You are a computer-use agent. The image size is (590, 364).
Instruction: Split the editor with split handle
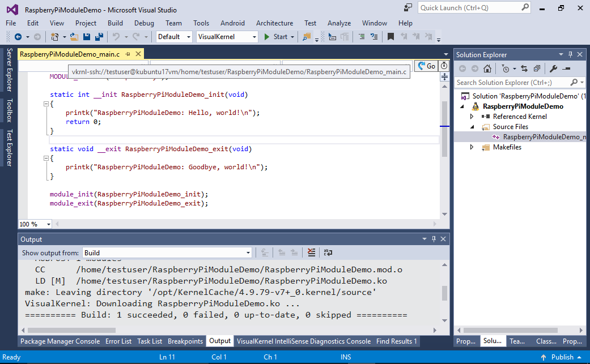(x=444, y=76)
